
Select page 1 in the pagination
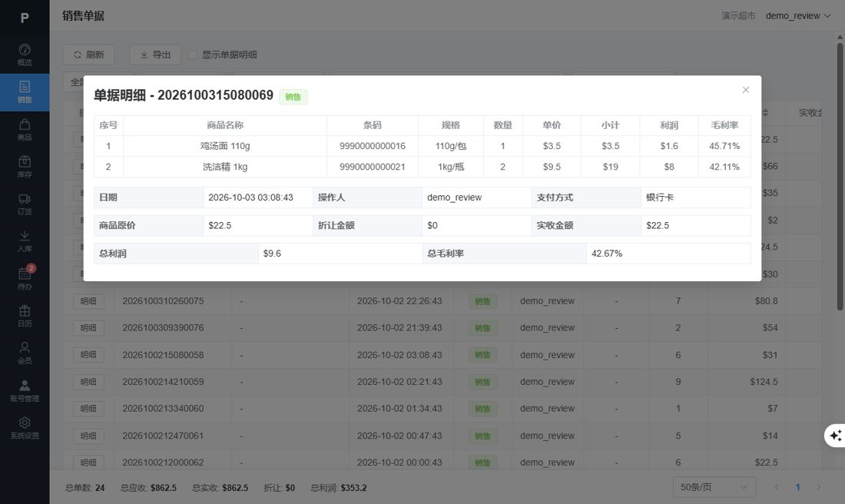pos(797,487)
